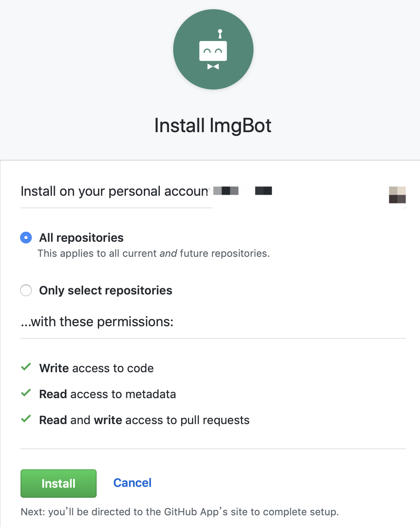Click the Read access to metadata text
Screen dimensions: 420x527
pyautogui.click(x=108, y=394)
